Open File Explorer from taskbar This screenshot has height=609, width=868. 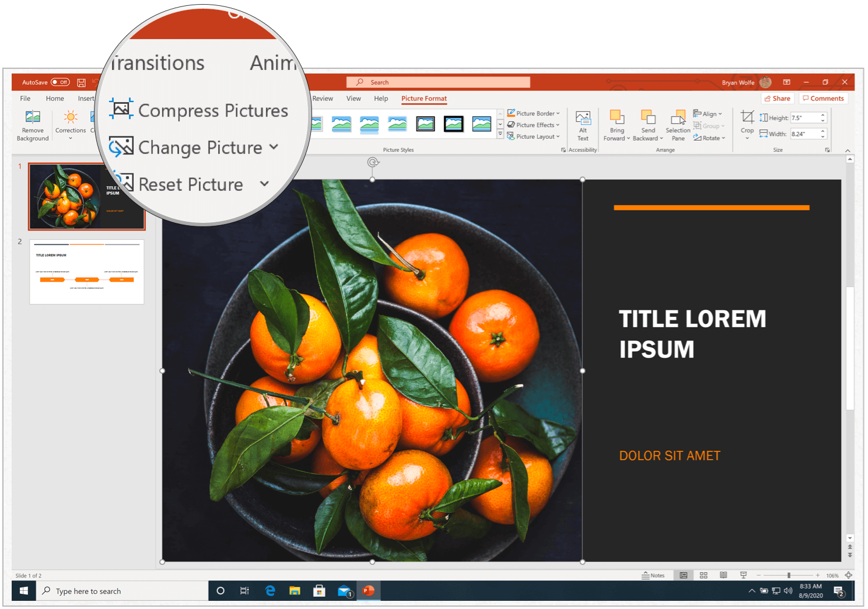point(295,591)
